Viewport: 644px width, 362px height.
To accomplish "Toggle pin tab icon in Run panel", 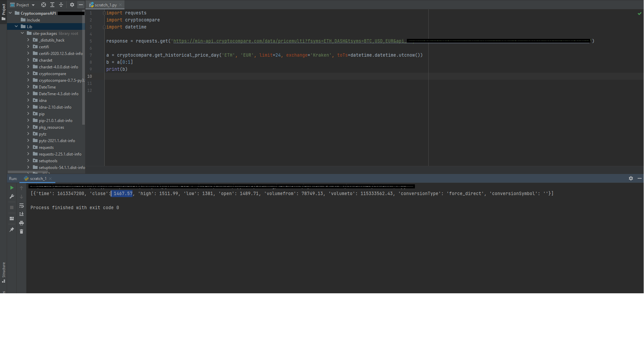I will (x=12, y=230).
